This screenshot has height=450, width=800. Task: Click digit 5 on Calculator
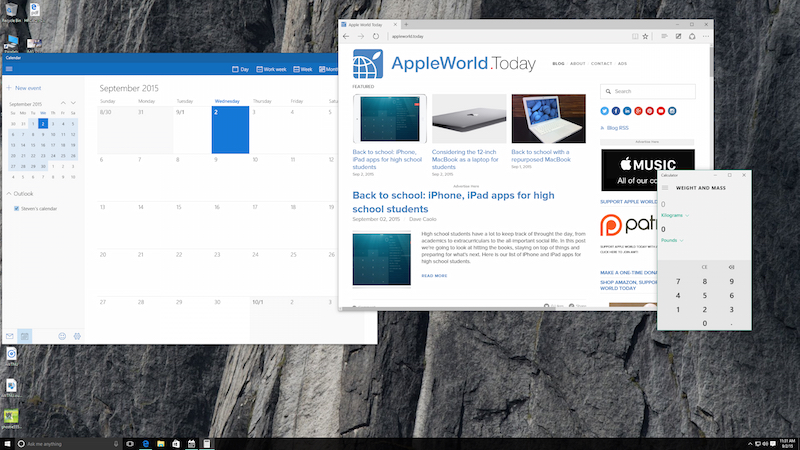705,295
